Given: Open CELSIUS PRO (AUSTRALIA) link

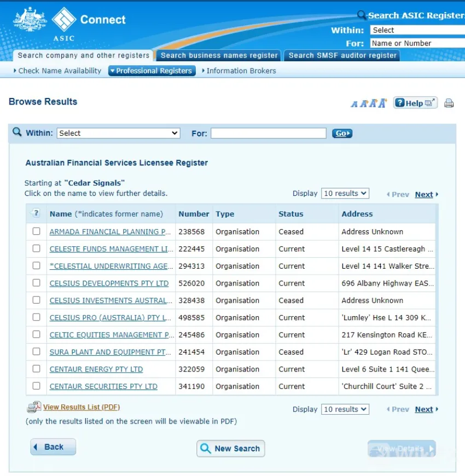Looking at the screenshot, I should click(x=110, y=317).
